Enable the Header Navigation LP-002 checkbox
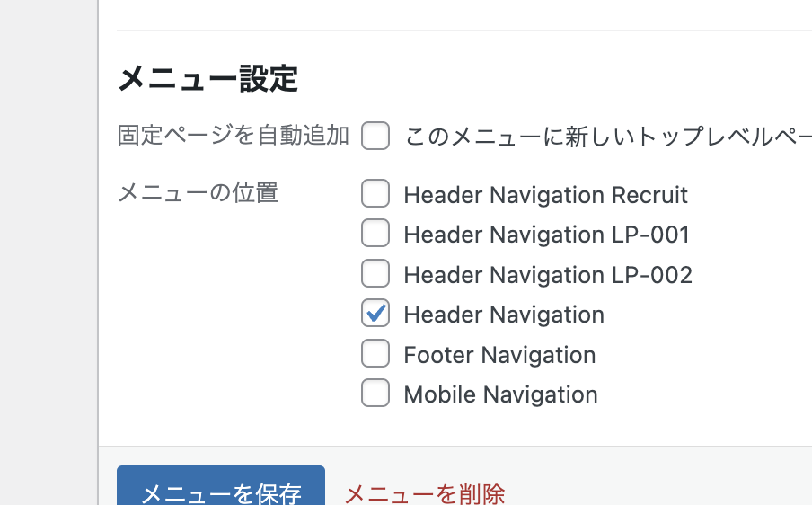The width and height of the screenshot is (812, 505). [x=375, y=273]
